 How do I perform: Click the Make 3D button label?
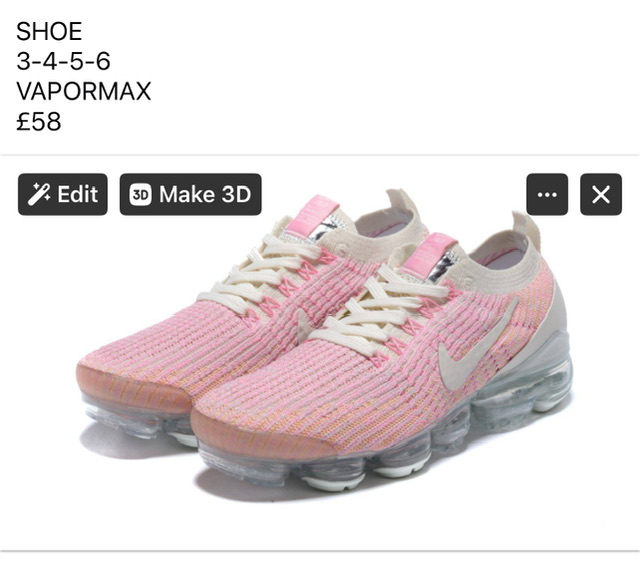point(205,194)
